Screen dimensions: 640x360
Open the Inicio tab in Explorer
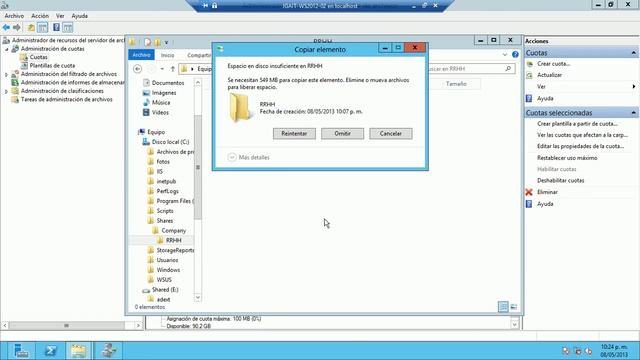167,55
